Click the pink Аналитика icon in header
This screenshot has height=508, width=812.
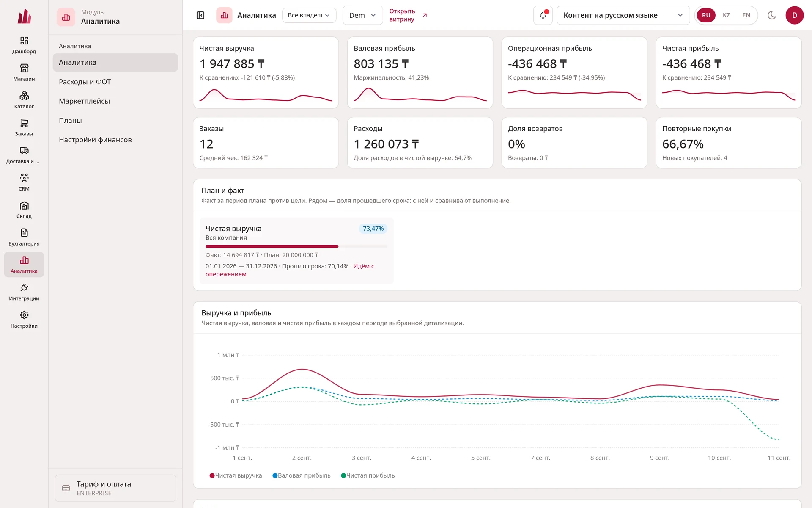(224, 15)
